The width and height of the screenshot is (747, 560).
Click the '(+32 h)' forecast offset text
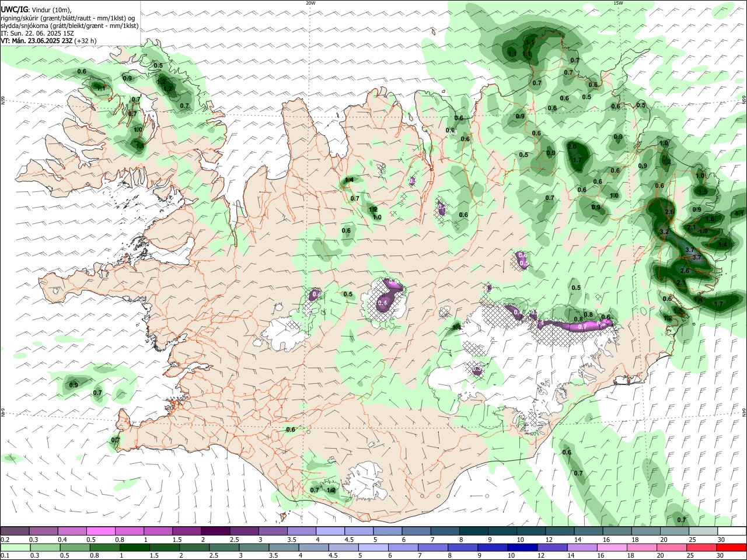[86, 41]
